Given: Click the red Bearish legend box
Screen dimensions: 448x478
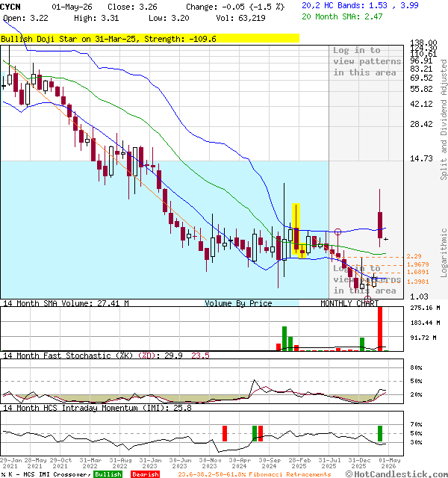Looking at the screenshot, I should click(x=146, y=474).
